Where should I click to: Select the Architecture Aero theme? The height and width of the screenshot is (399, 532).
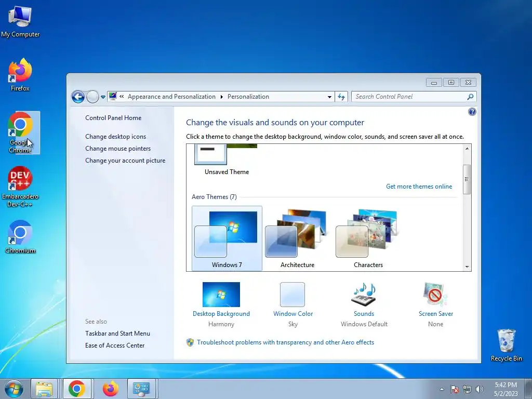[297, 238]
